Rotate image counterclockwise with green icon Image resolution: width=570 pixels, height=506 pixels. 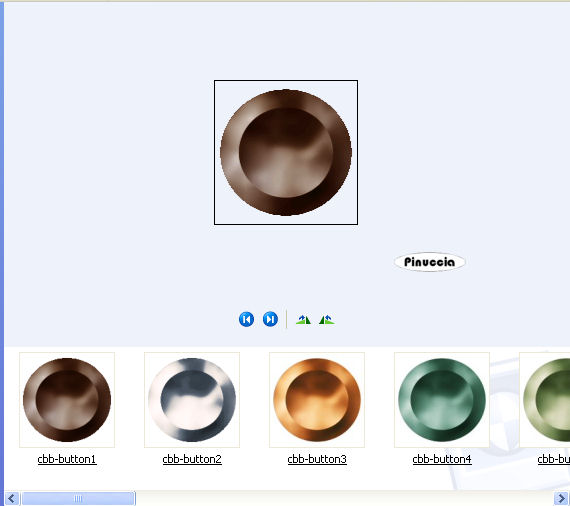327,320
